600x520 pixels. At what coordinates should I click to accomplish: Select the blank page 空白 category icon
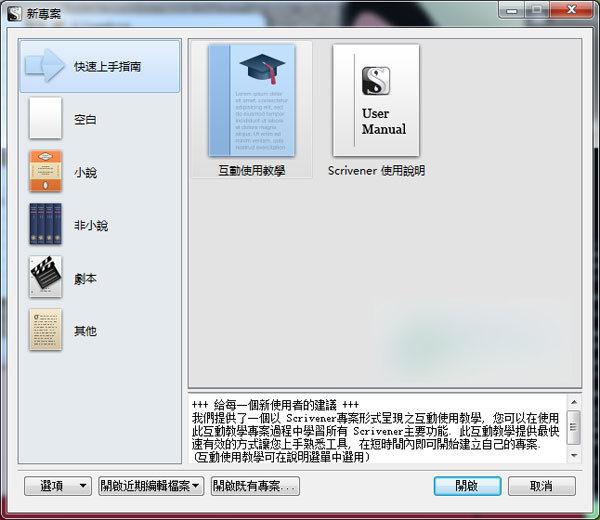pyautogui.click(x=45, y=119)
